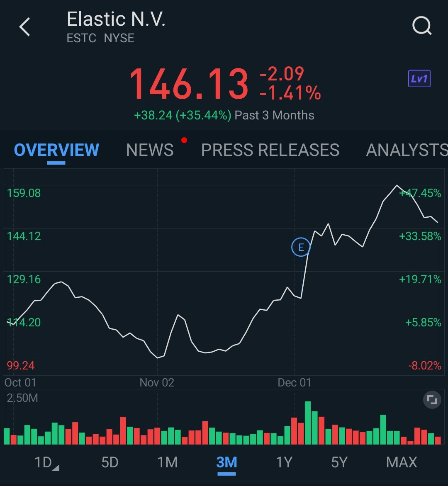Tap the 99.24 price axis label
This screenshot has height=486, width=448.
21,365
